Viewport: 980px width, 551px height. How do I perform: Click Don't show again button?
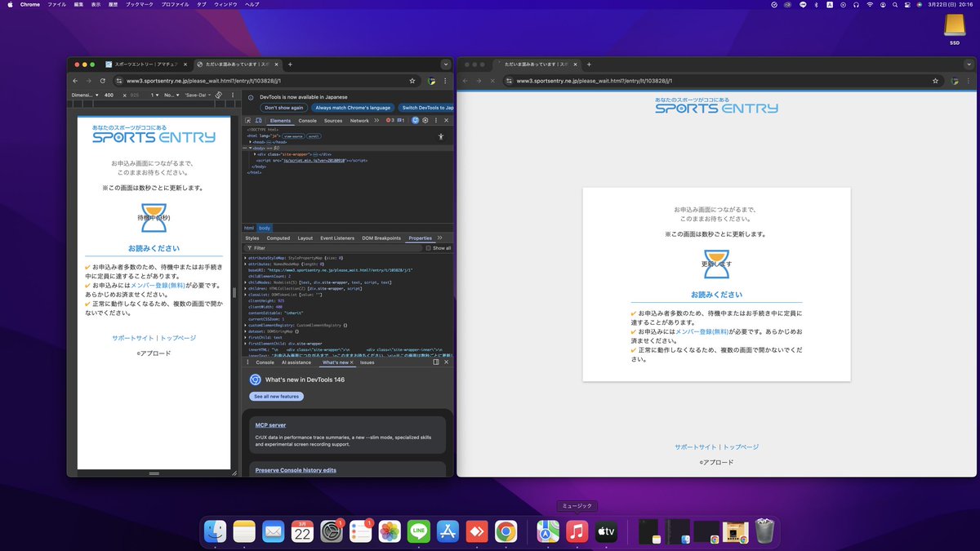click(x=283, y=108)
